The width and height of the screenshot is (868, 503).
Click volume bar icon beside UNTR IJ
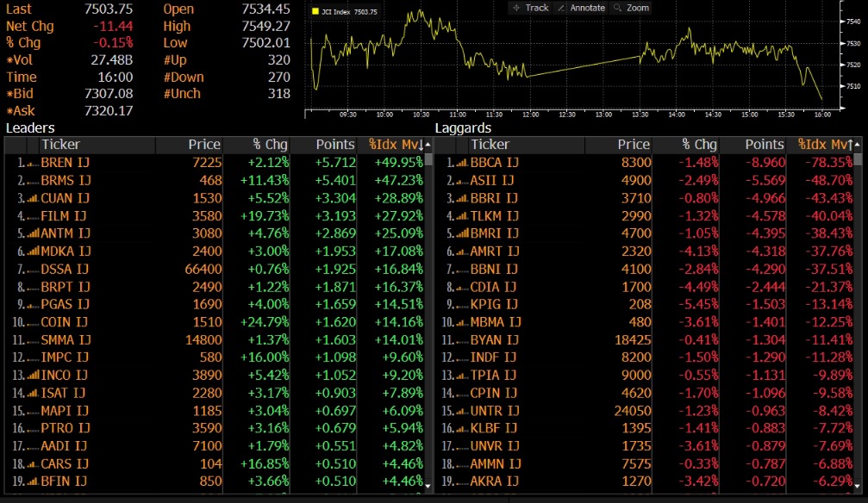pos(462,411)
